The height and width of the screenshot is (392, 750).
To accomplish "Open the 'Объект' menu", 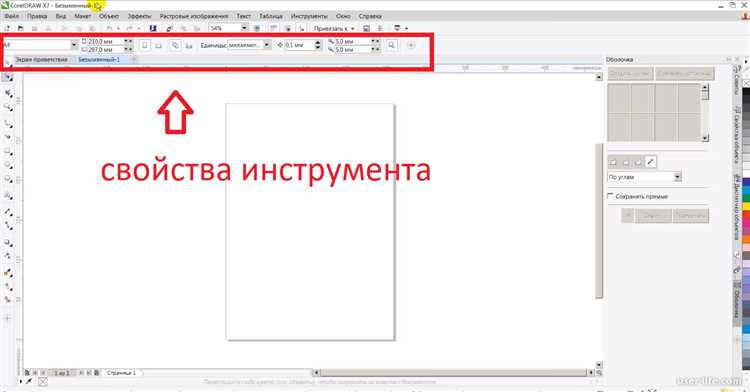I will (109, 16).
